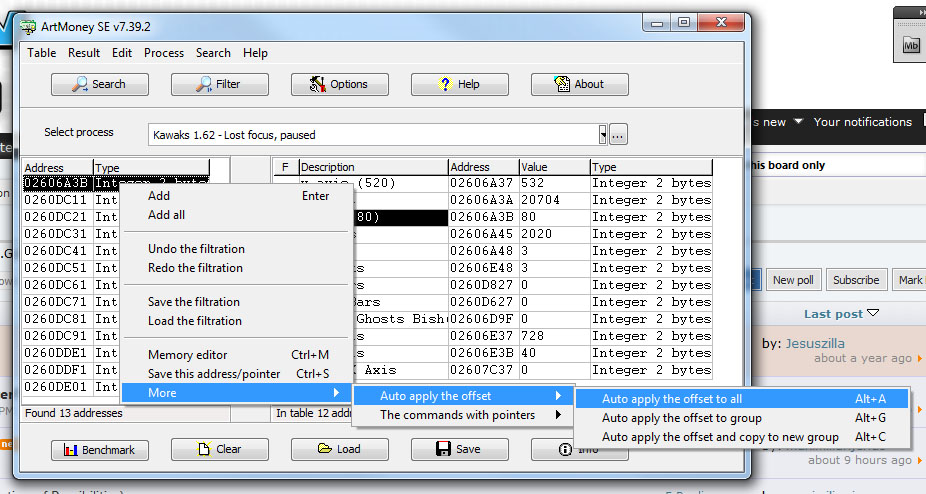Expand the More submenu
The image size is (926, 494).
coord(237,394)
